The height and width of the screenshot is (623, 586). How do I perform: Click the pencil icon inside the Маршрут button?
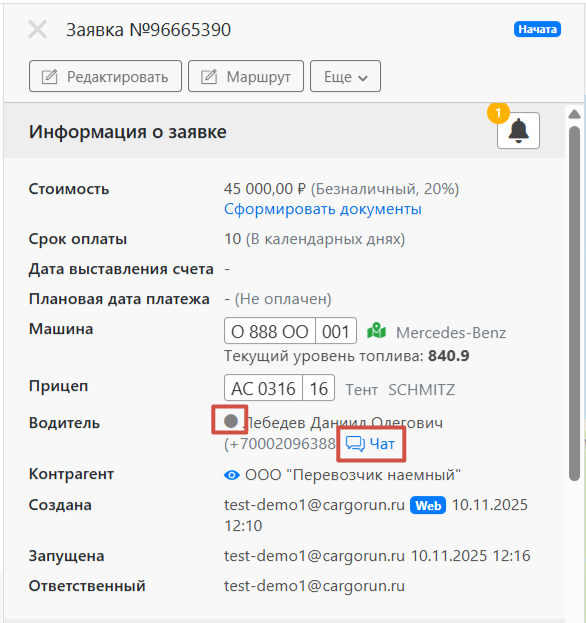(x=209, y=76)
